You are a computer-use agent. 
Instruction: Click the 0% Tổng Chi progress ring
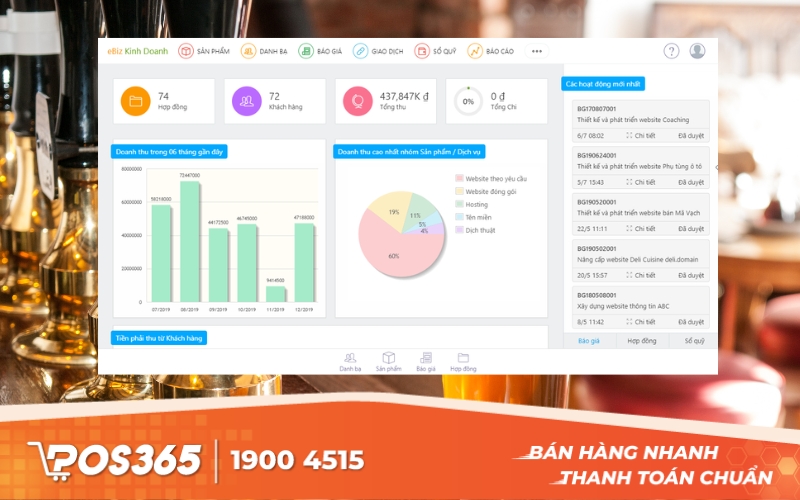468,101
